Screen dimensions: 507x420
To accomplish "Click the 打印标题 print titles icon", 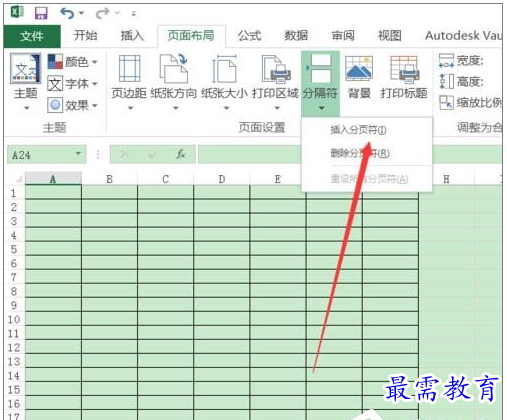I will tap(404, 69).
